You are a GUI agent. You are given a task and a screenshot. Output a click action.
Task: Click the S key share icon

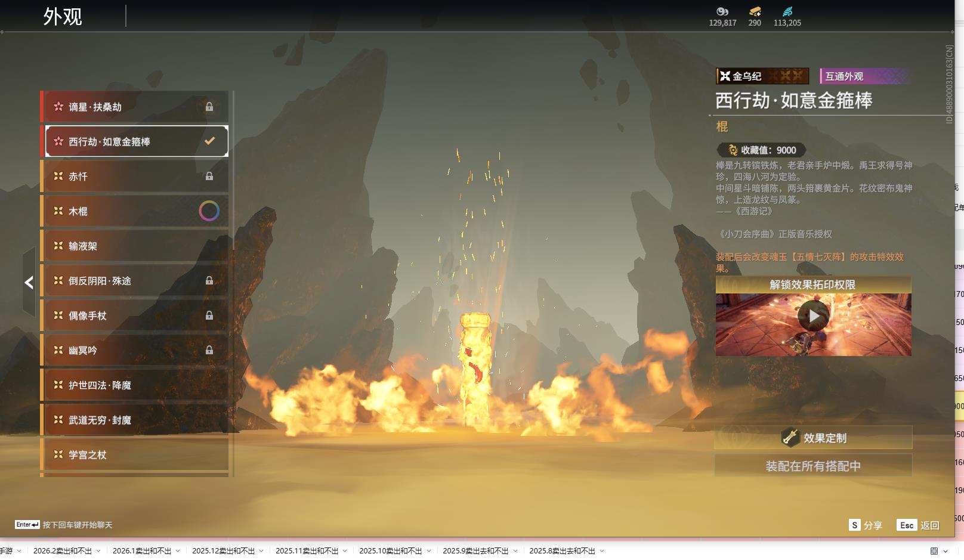coord(855,525)
